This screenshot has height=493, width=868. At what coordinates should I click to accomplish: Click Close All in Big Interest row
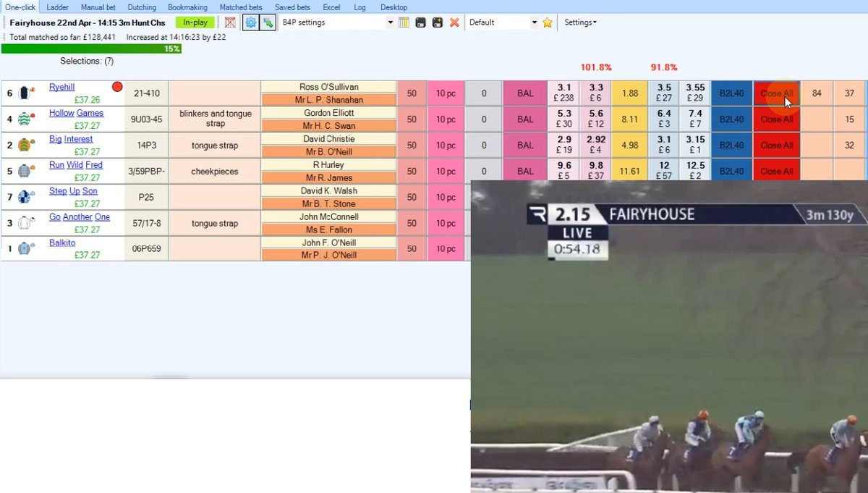click(x=776, y=146)
